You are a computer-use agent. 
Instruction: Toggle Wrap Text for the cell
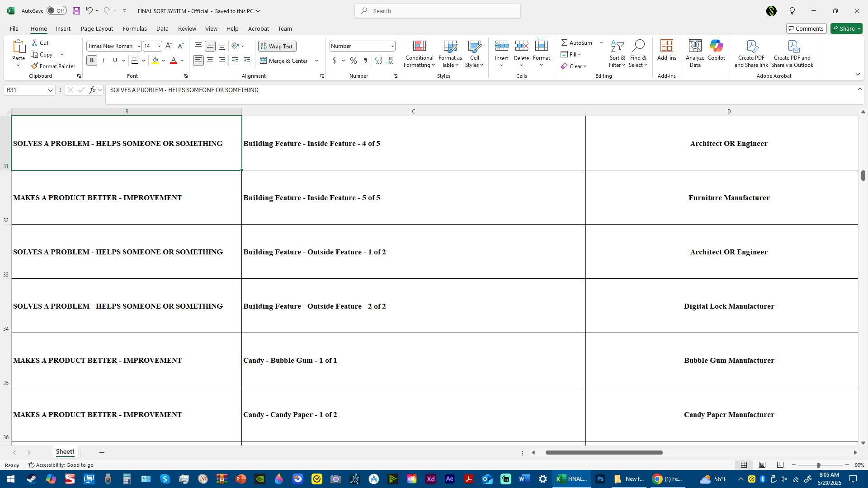(277, 46)
